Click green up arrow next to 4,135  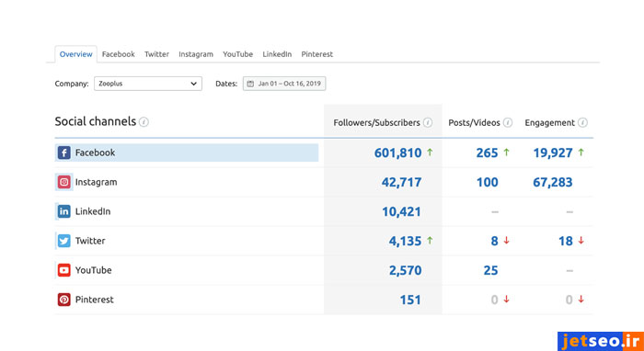[430, 241]
